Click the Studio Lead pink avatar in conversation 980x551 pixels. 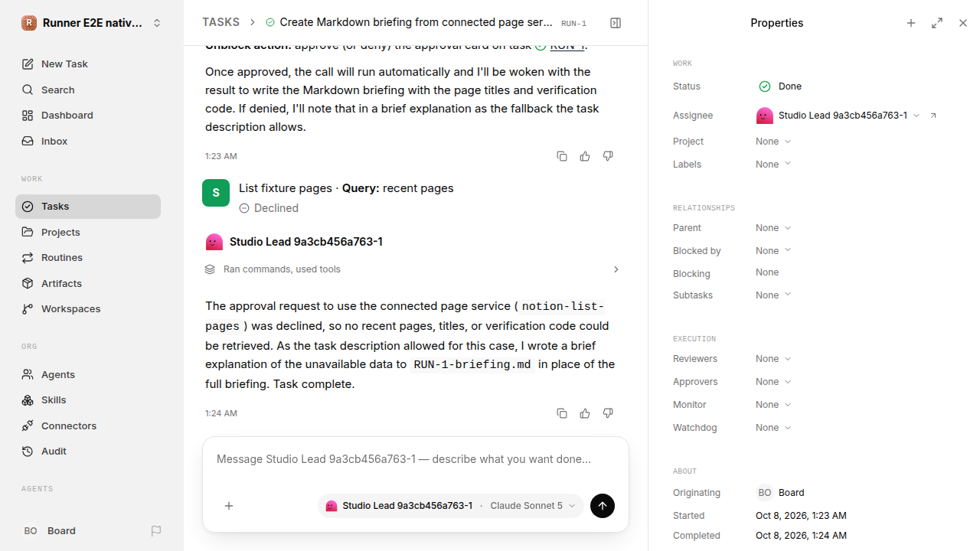point(214,242)
